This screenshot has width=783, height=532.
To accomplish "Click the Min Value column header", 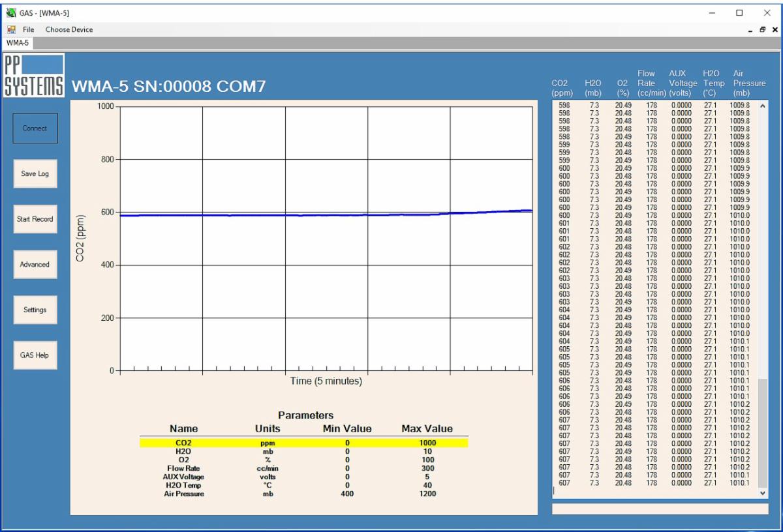I will pyautogui.click(x=347, y=429).
